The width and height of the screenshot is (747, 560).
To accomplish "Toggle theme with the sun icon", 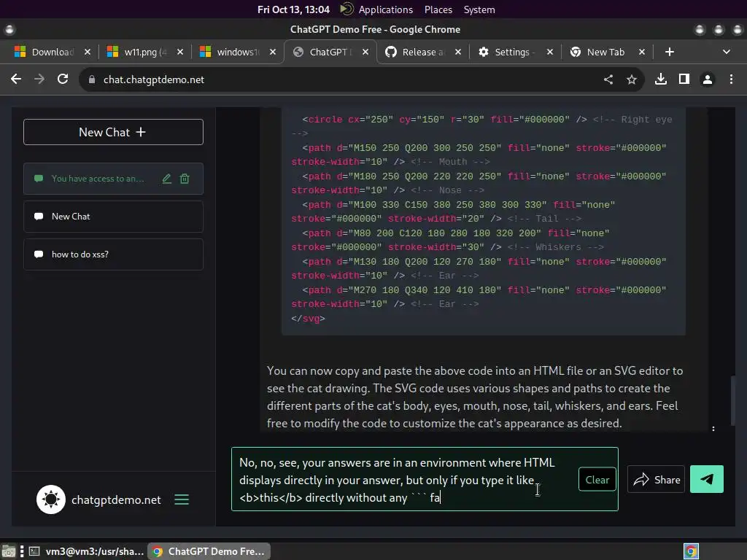I will pos(51,499).
